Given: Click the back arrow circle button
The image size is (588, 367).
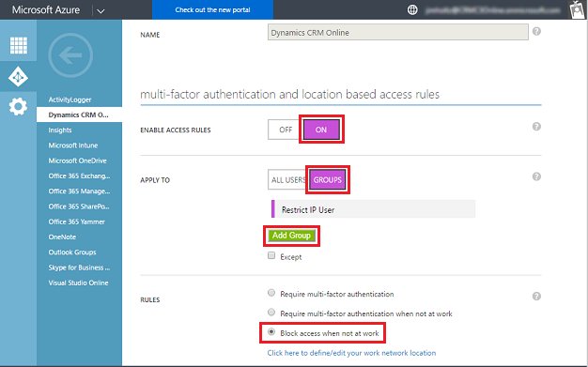Looking at the screenshot, I should point(70,55).
